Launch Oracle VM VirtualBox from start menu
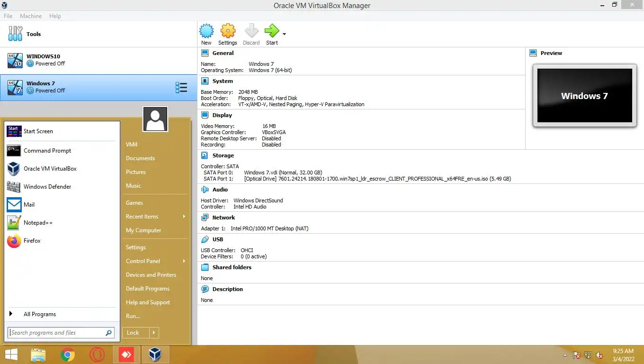 tap(62, 169)
